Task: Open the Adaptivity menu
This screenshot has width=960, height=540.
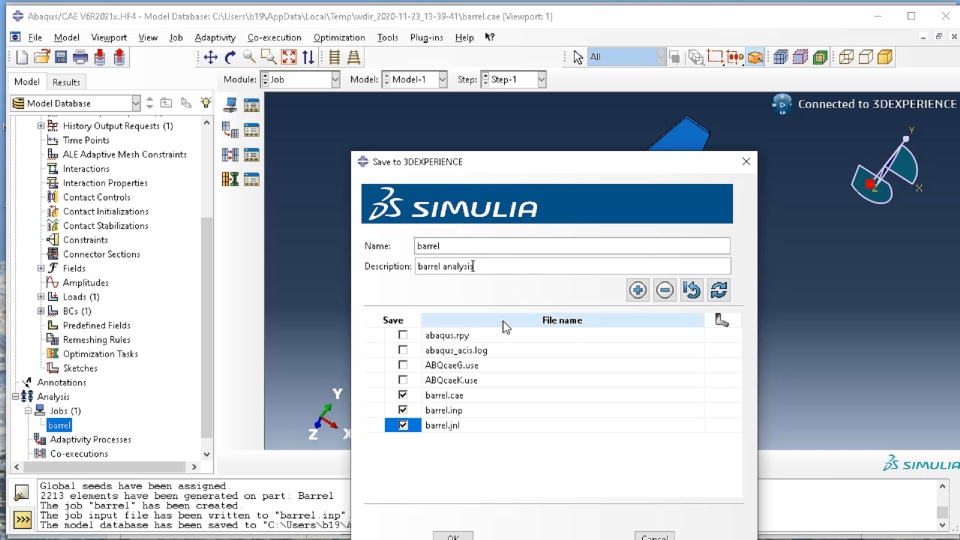Action: tap(215, 37)
